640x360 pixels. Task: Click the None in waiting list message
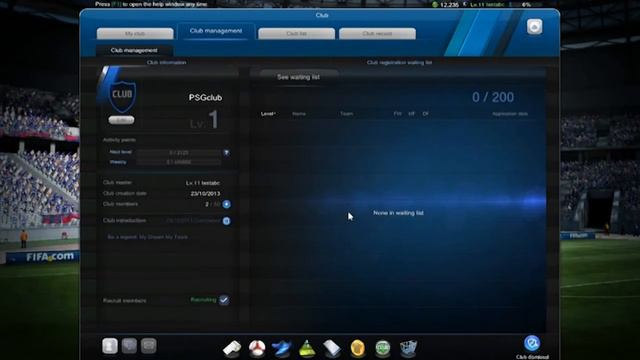click(398, 213)
